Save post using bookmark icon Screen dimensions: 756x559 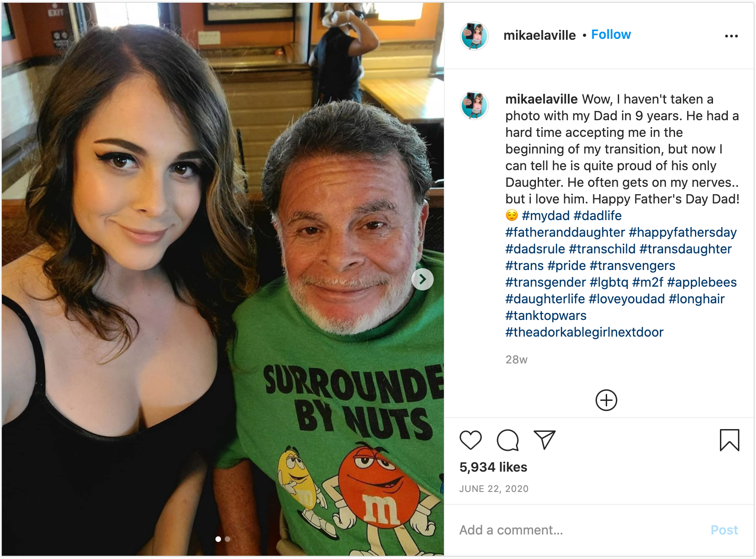point(729,440)
